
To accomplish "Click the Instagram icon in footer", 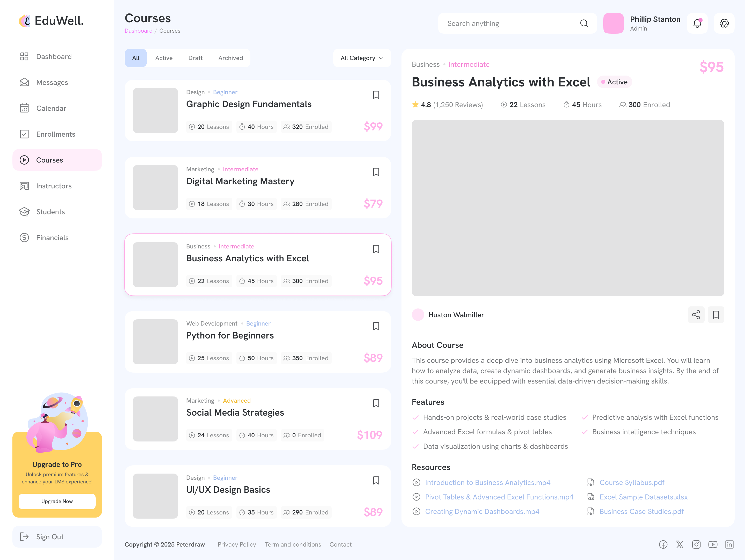I will (x=696, y=544).
